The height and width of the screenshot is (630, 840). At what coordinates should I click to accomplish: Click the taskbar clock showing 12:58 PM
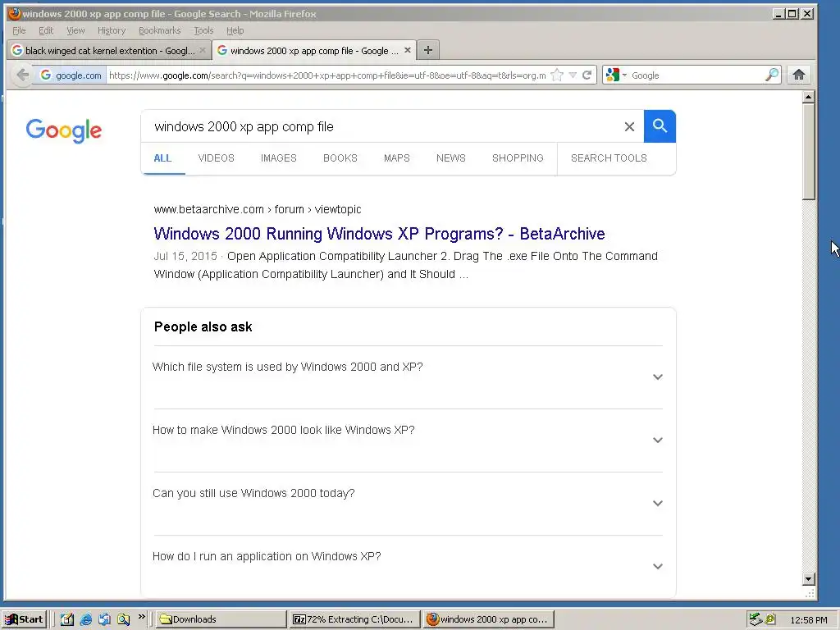click(808, 620)
